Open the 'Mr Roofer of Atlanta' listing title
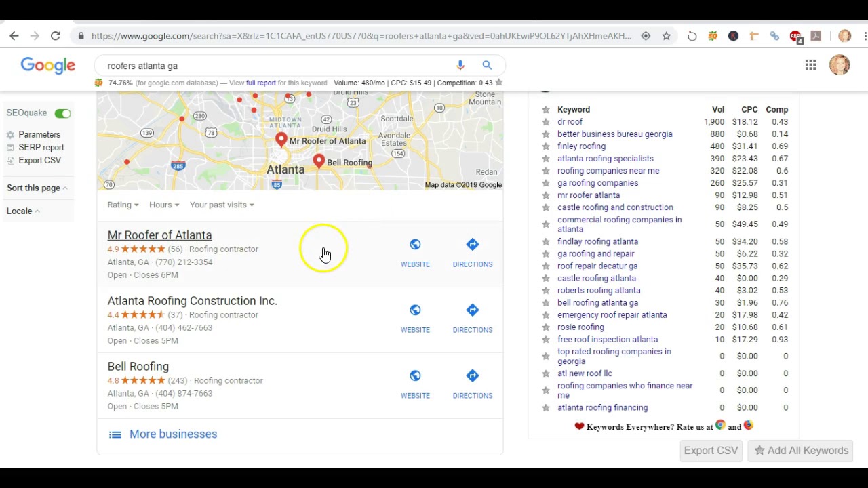Screen dimensions: 868x488 point(159,235)
